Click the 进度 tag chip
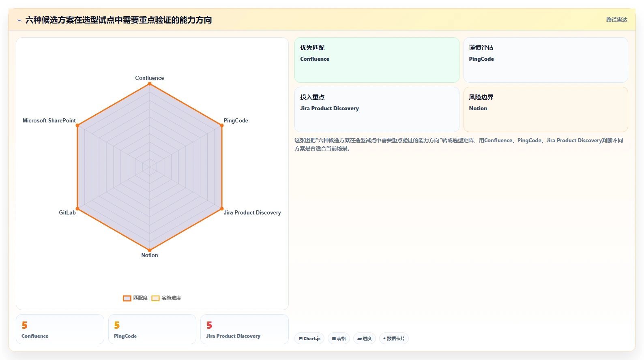 click(x=365, y=339)
